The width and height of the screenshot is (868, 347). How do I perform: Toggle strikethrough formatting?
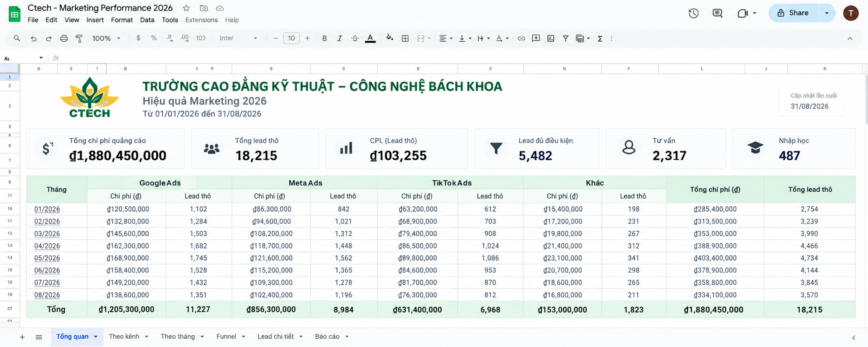(x=355, y=39)
